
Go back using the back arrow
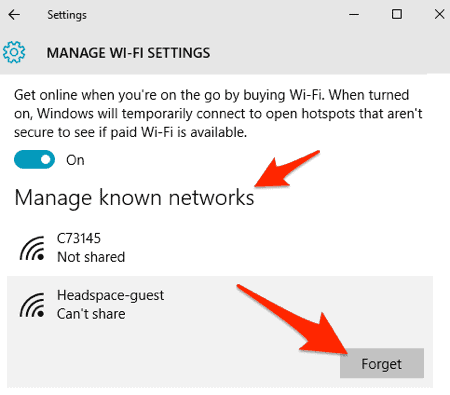(x=14, y=15)
